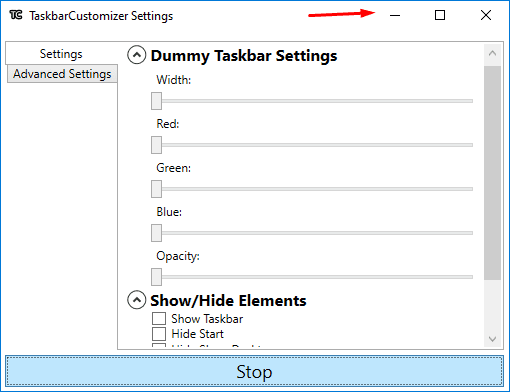Image resolution: width=510 pixels, height=392 pixels.
Task: Click the Blue: label
Action: pyautogui.click(x=169, y=212)
